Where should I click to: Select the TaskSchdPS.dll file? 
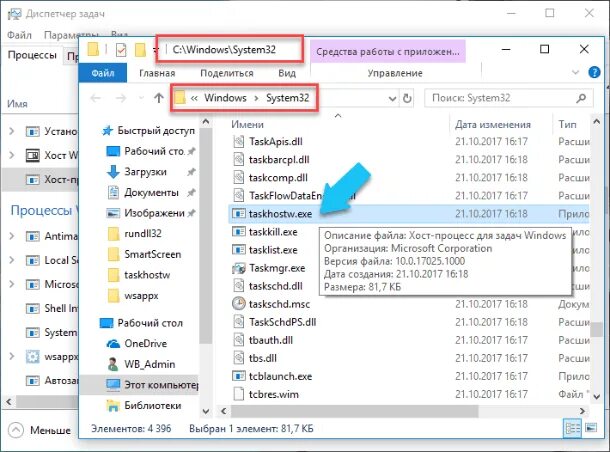click(282, 322)
